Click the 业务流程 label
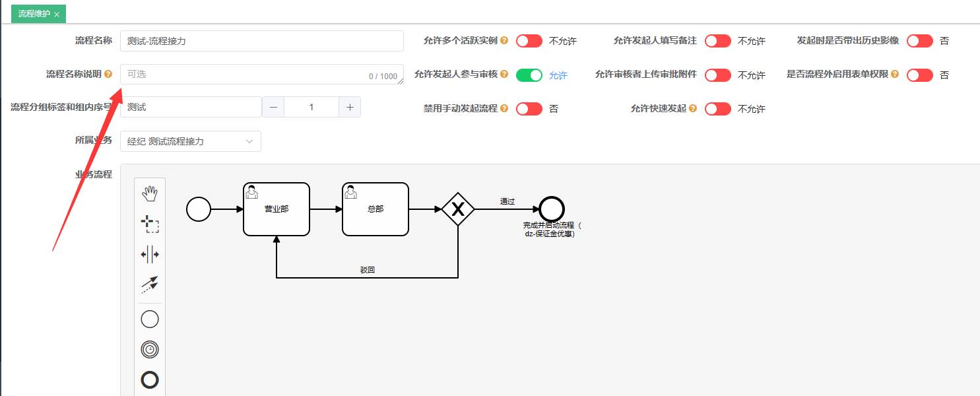The height and width of the screenshot is (396, 980). click(x=94, y=174)
